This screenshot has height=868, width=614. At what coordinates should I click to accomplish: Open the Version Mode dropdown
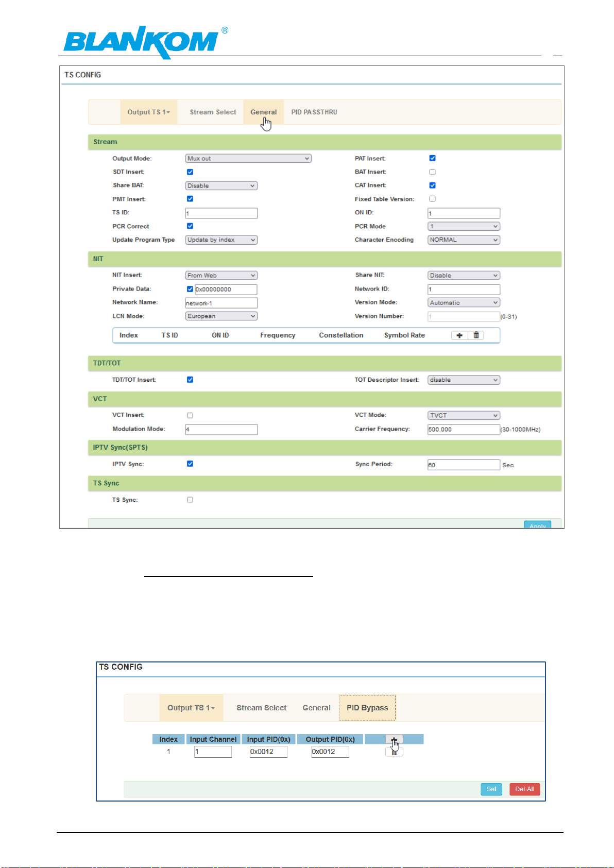[464, 303]
